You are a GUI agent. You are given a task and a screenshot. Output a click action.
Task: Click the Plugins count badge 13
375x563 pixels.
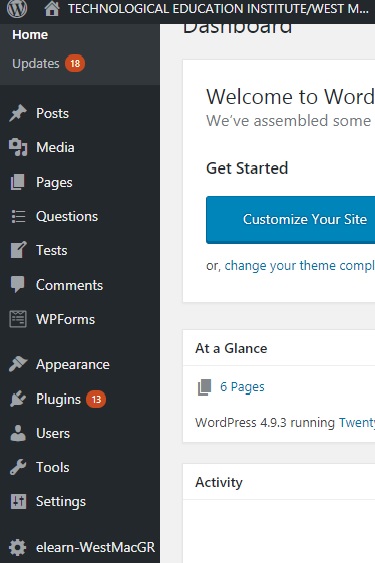96,399
